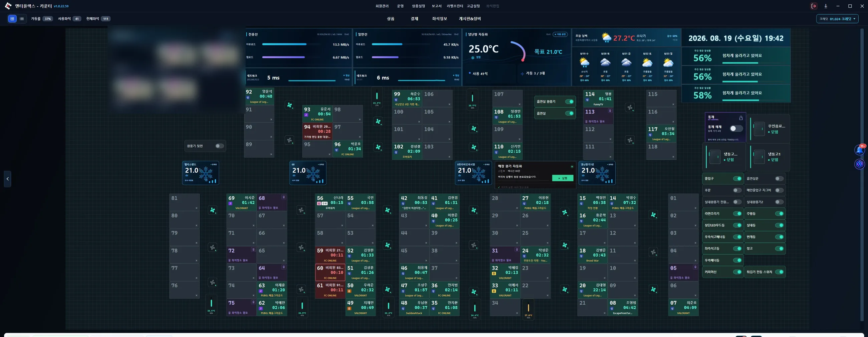The height and width of the screenshot is (337, 868).
Task: Click the fan icon beside seat 117
Action: 630,140
